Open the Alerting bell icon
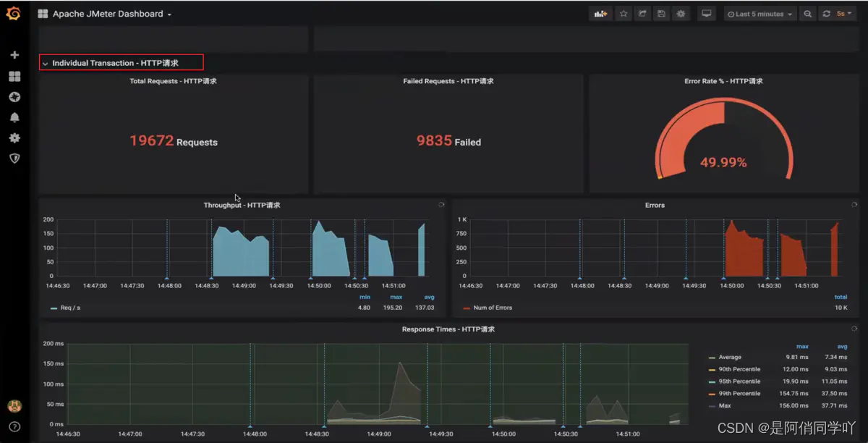868x443 pixels. (14, 117)
